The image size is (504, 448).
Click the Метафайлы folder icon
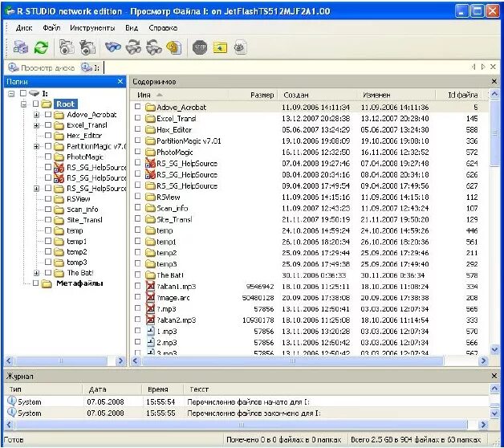click(x=47, y=283)
